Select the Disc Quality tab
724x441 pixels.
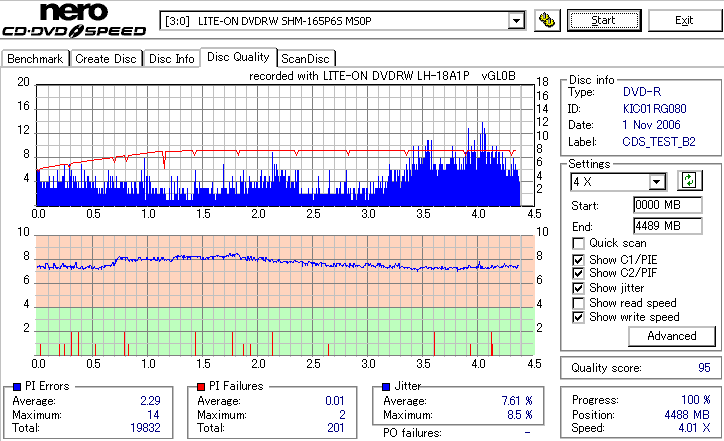click(238, 57)
